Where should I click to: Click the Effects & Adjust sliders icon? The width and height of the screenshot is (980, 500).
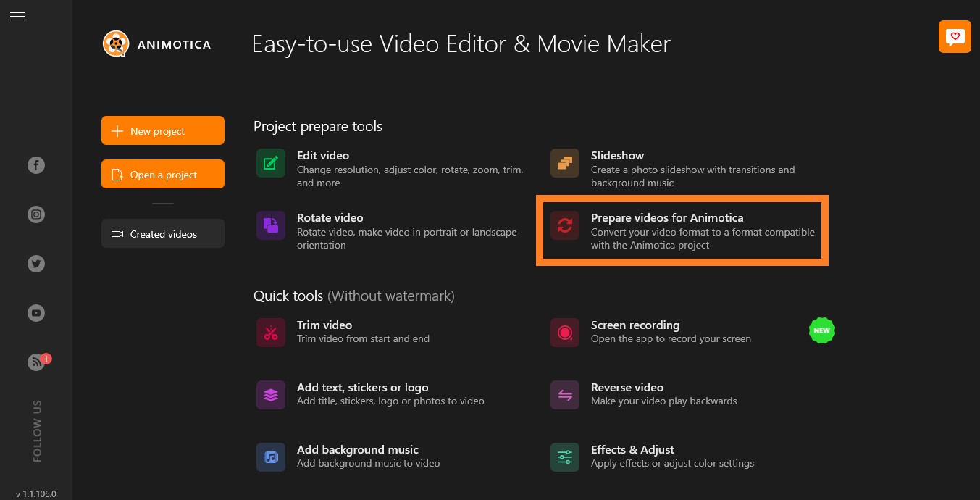(565, 457)
